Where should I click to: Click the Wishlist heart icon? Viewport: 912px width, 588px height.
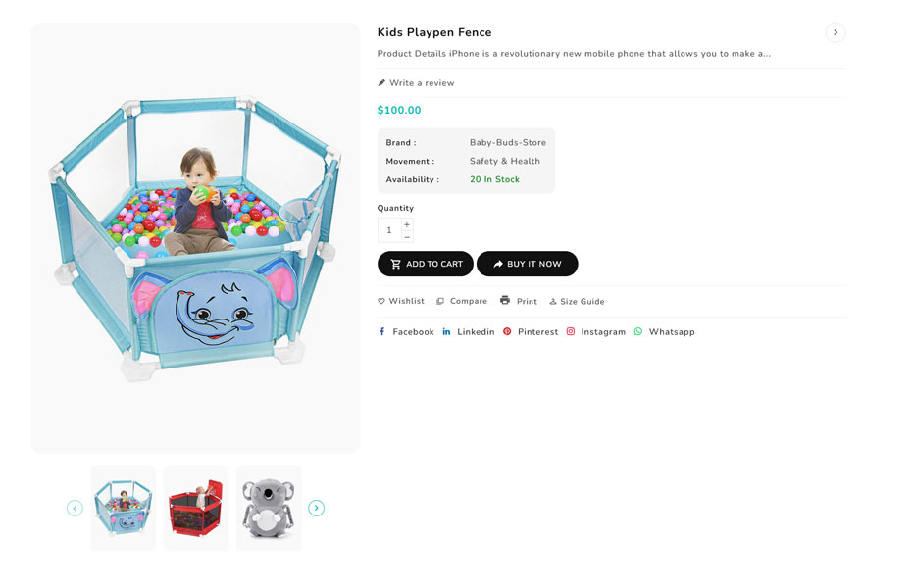(381, 301)
